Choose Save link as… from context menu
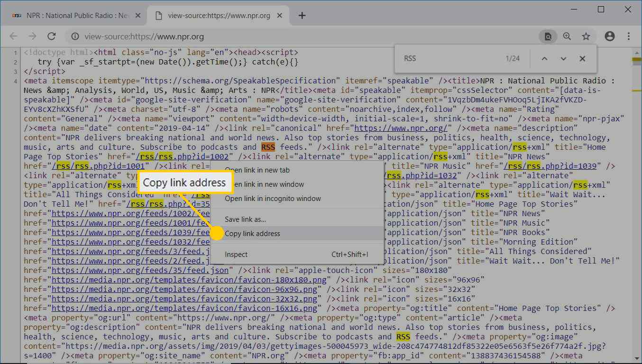This screenshot has height=364, width=642. (246, 219)
